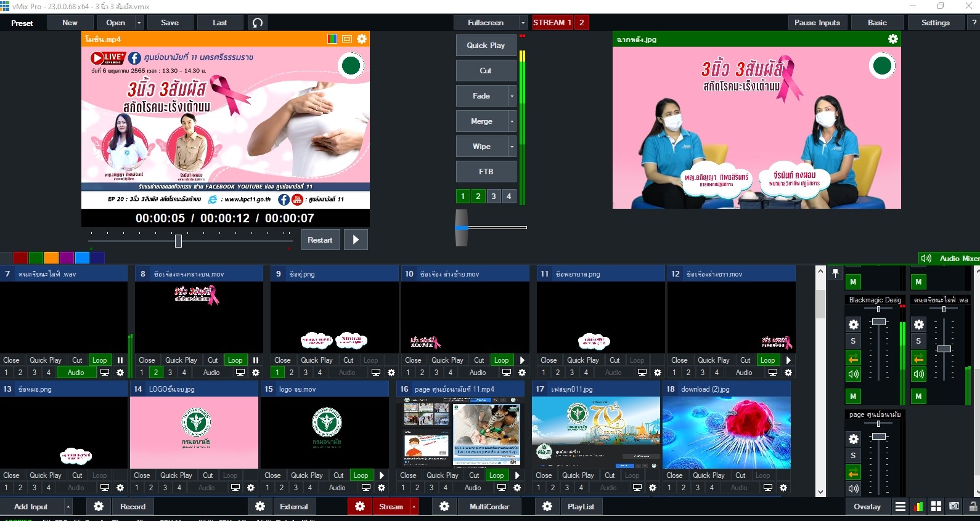
Task: Open the Preset menu
Action: click(22, 23)
